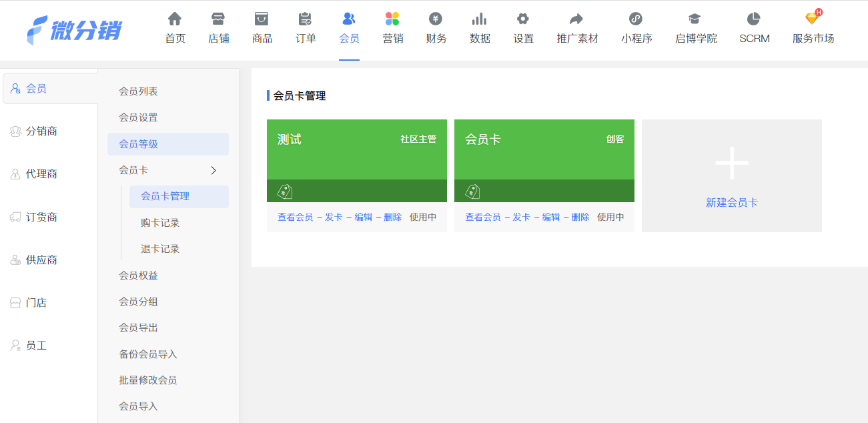Open the 首页 home icon

pos(175,19)
